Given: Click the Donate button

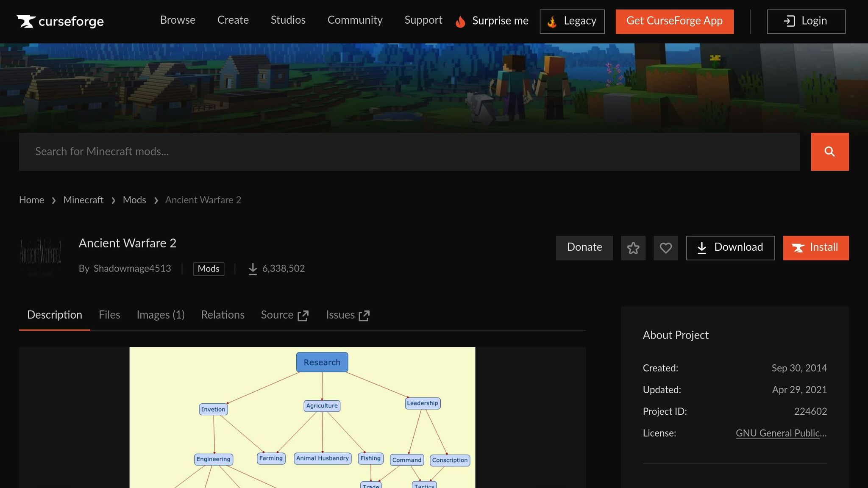Looking at the screenshot, I should pyautogui.click(x=584, y=248).
